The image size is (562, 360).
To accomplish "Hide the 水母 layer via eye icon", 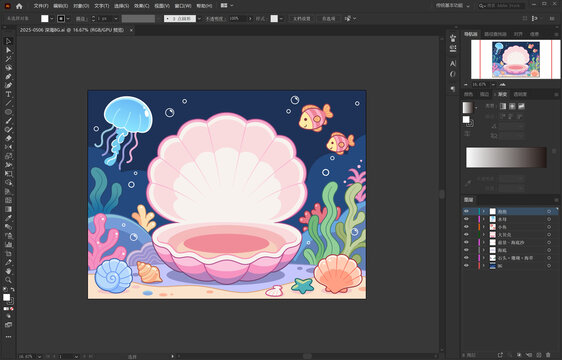I will pos(466,219).
